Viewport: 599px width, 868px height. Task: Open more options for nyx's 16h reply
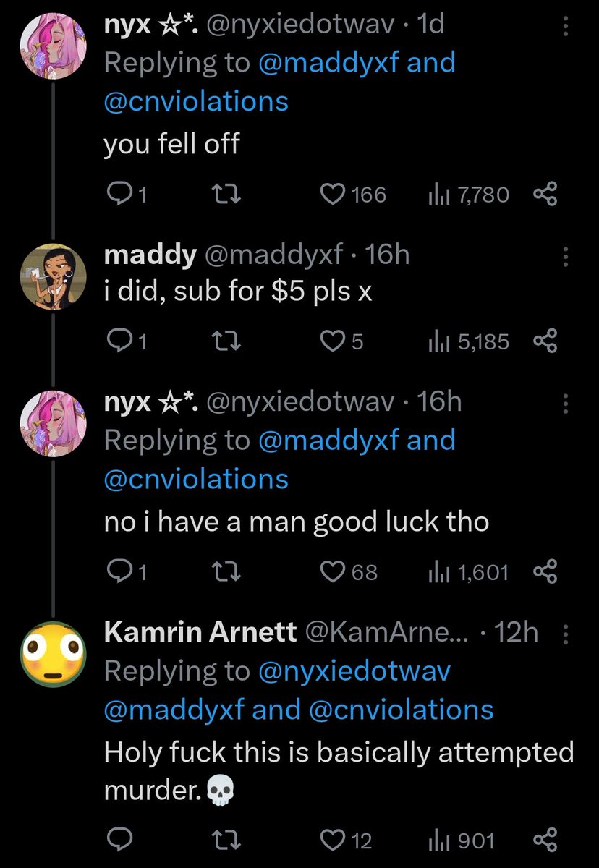pos(566,401)
